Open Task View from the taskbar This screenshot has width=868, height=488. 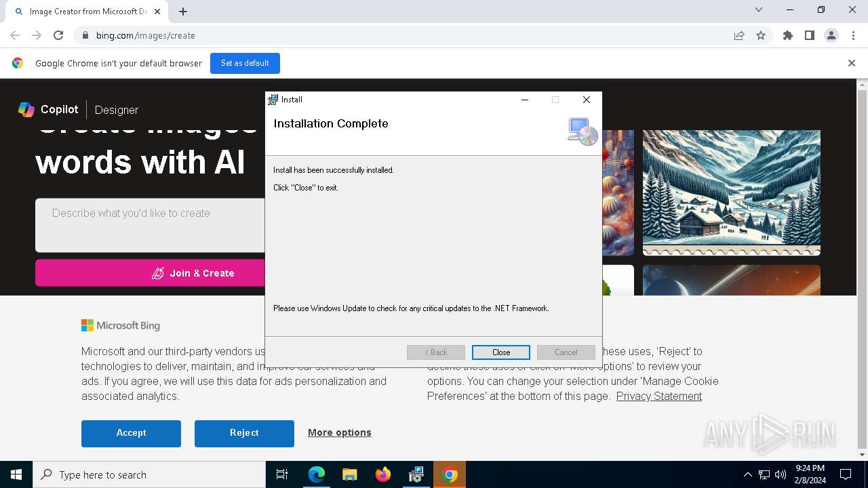tap(282, 474)
